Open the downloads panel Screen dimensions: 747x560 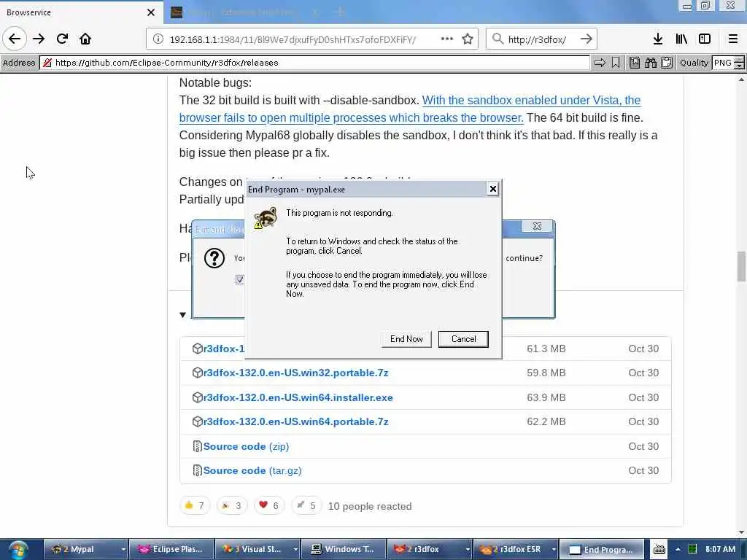658,39
